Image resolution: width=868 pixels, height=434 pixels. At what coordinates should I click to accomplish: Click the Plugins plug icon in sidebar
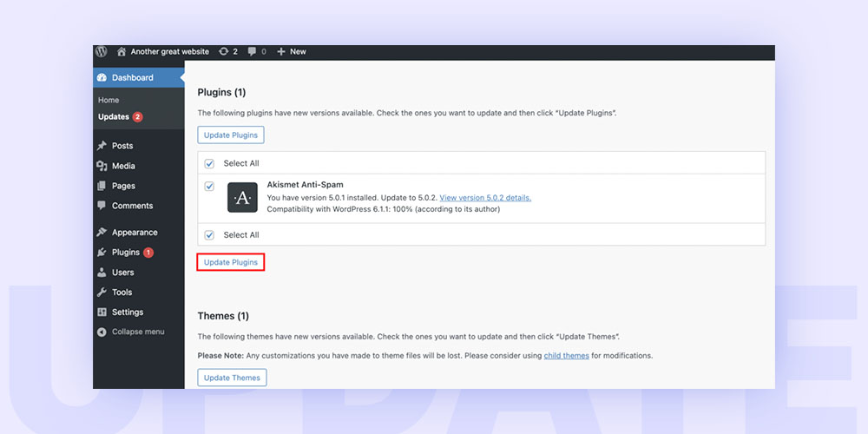[102, 252]
